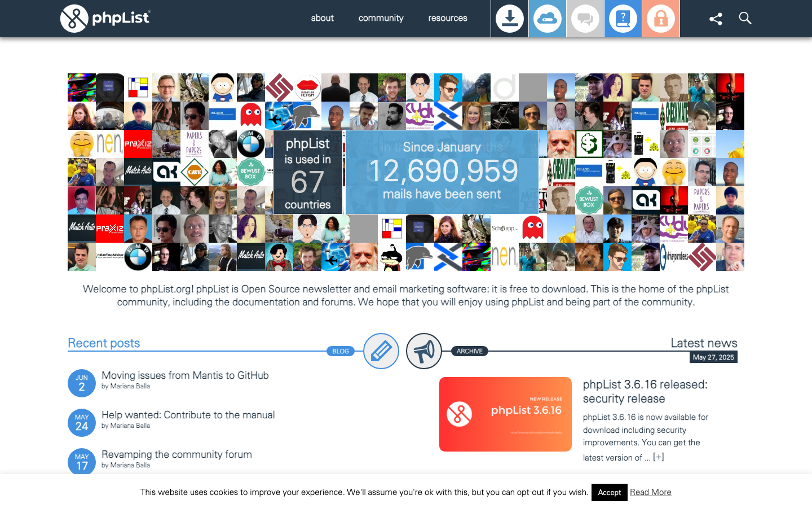Click the BLOG badge
Screen dimensions: 812x508
pyautogui.click(x=341, y=351)
